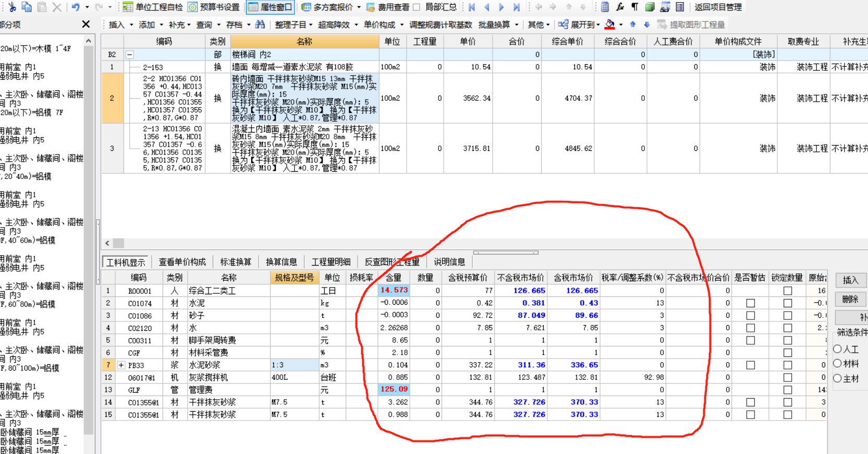Switch to 查看单价构成 tab
868x454 pixels.
[182, 262]
